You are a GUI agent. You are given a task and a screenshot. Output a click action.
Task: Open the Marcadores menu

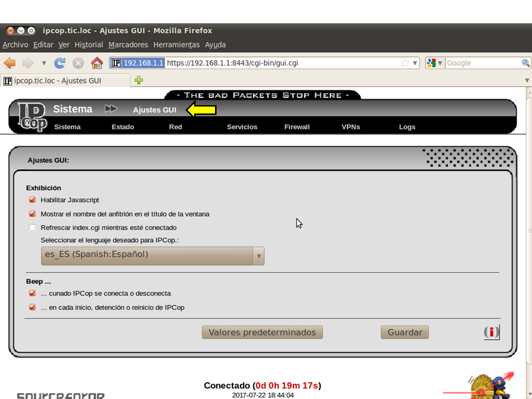pos(128,45)
